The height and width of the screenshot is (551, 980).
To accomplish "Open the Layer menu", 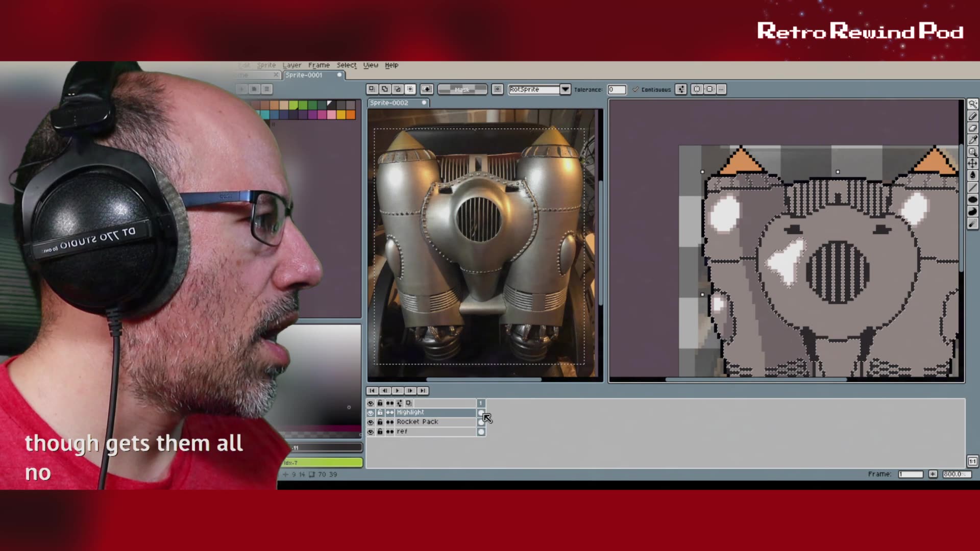I will pyautogui.click(x=291, y=65).
